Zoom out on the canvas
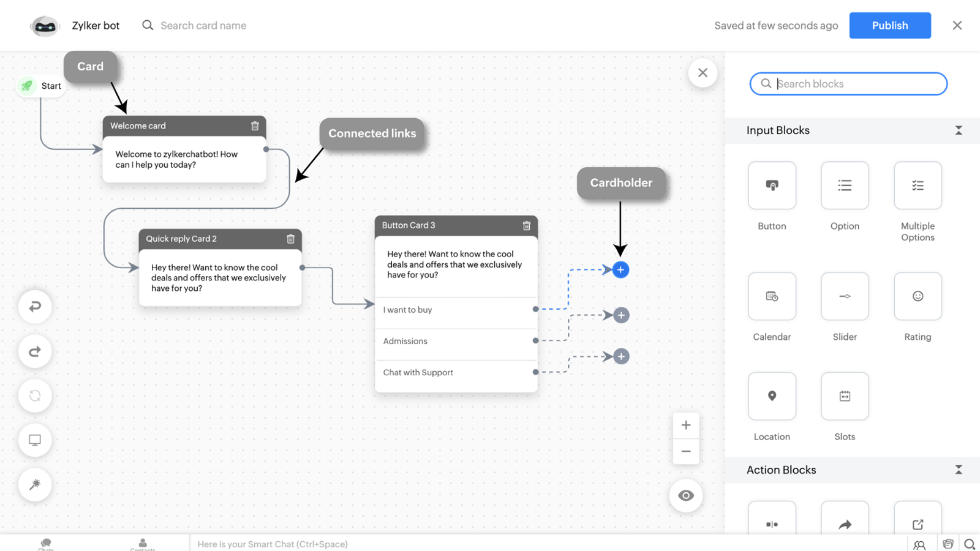Viewport: 980px width, 551px height. (686, 452)
